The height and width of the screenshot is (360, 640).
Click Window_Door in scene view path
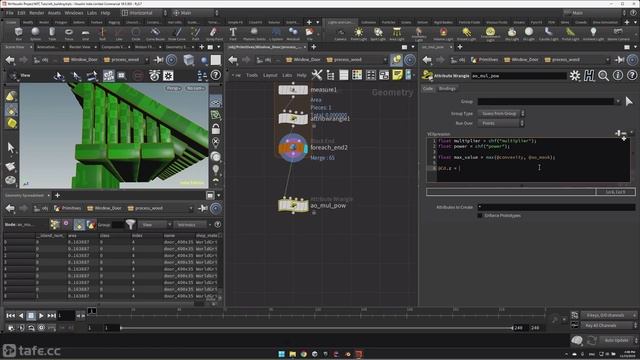pos(80,60)
